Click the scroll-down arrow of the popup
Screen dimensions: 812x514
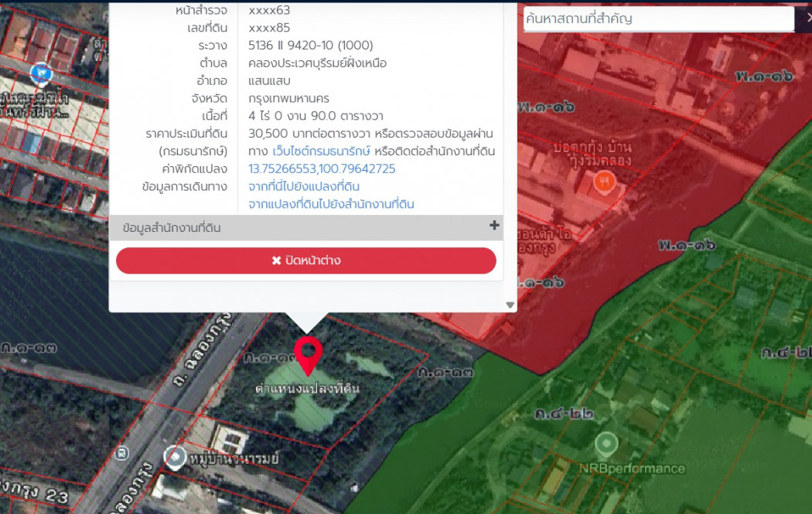coord(510,305)
